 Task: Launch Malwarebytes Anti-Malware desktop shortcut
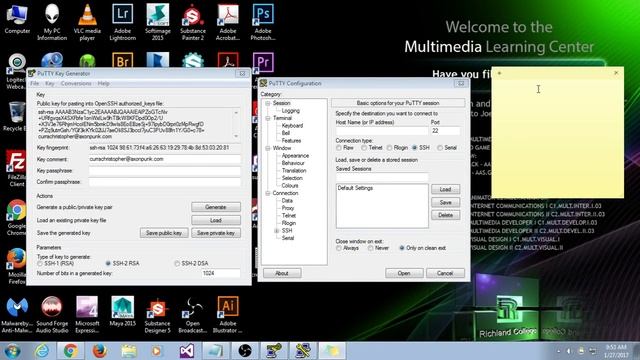tap(17, 315)
